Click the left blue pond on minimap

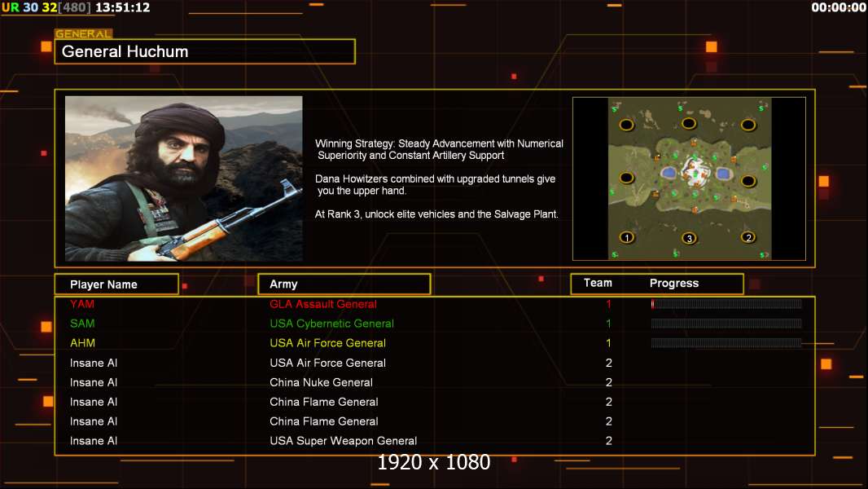point(669,174)
